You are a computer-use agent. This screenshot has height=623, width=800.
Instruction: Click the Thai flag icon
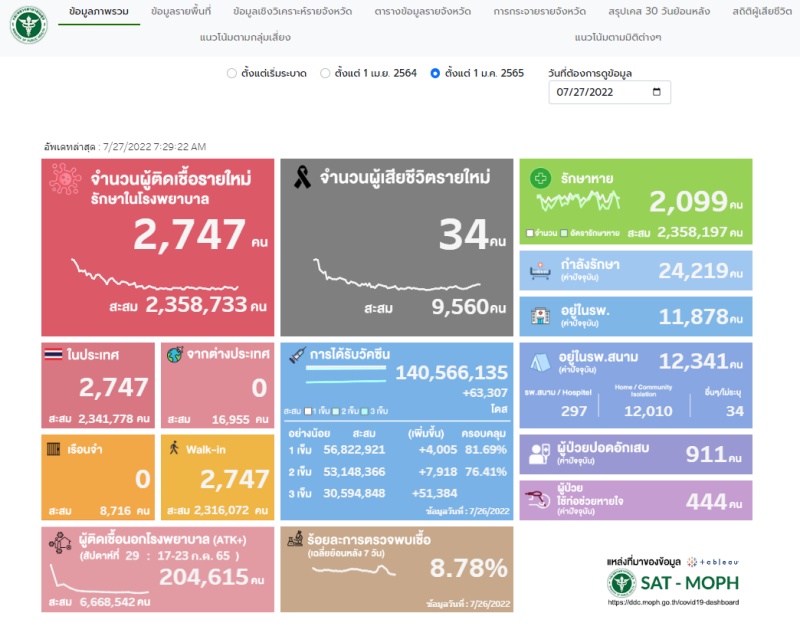click(x=53, y=354)
